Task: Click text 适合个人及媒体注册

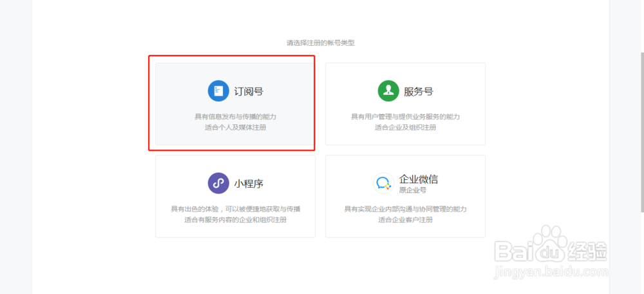Action: click(x=235, y=128)
